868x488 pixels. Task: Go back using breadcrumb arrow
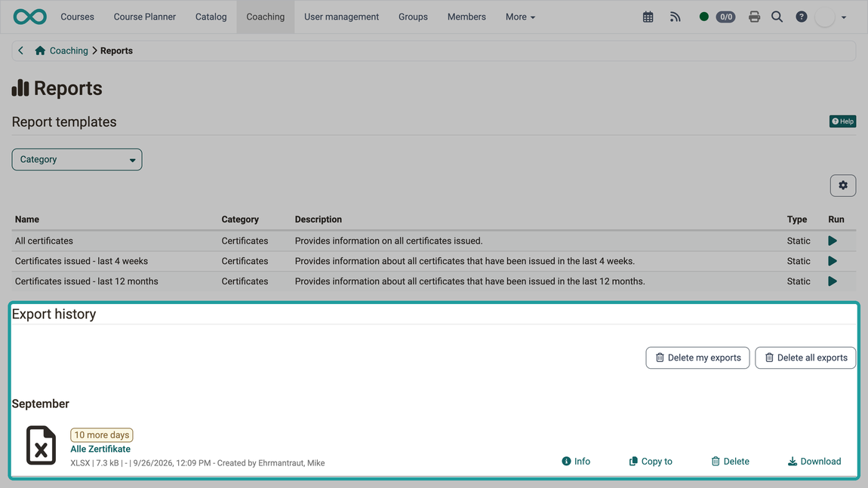pyautogui.click(x=20, y=51)
